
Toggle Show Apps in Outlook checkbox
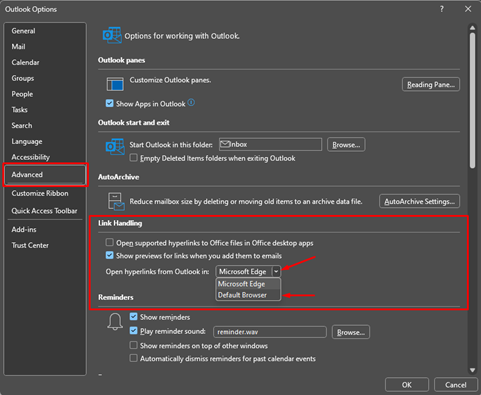pyautogui.click(x=109, y=103)
